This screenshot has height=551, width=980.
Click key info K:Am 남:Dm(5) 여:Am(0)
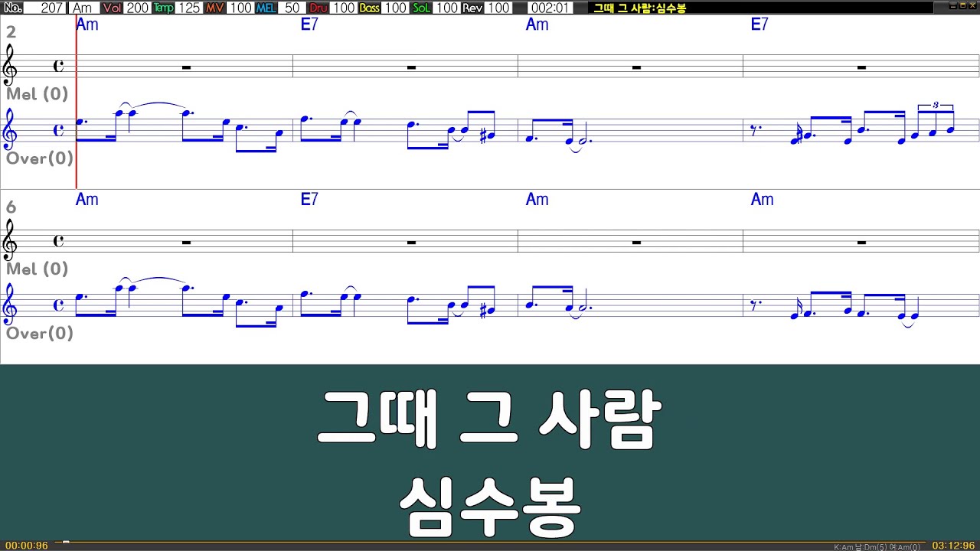(x=877, y=547)
